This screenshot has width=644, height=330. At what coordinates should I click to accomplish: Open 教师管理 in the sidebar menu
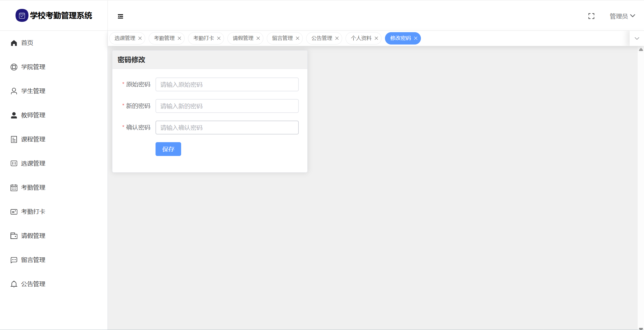pos(33,115)
